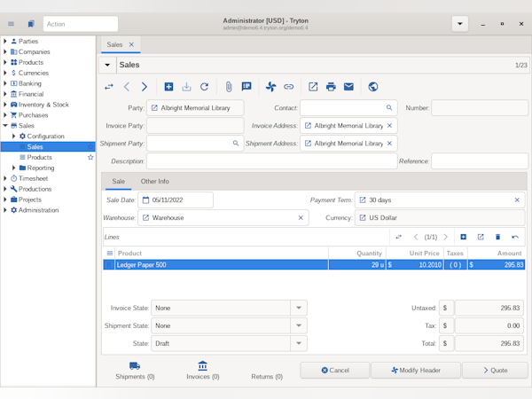Click the globe icon in toolbar
532x399 pixels.
click(373, 87)
